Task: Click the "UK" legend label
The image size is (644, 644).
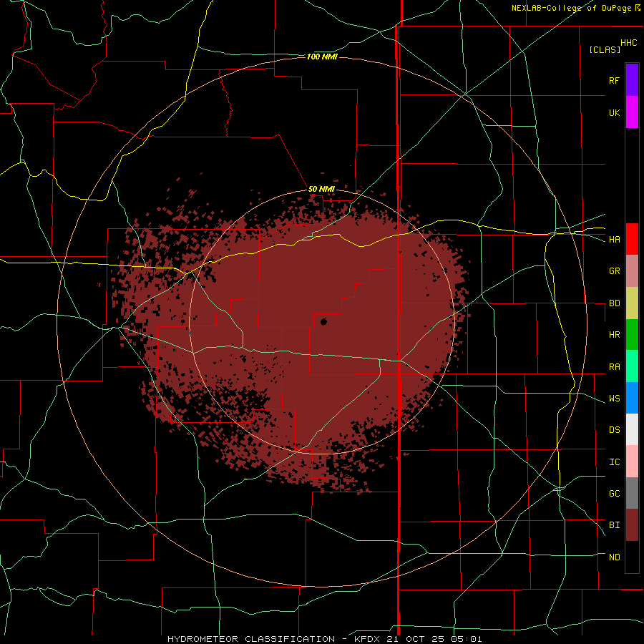Action: (614, 112)
